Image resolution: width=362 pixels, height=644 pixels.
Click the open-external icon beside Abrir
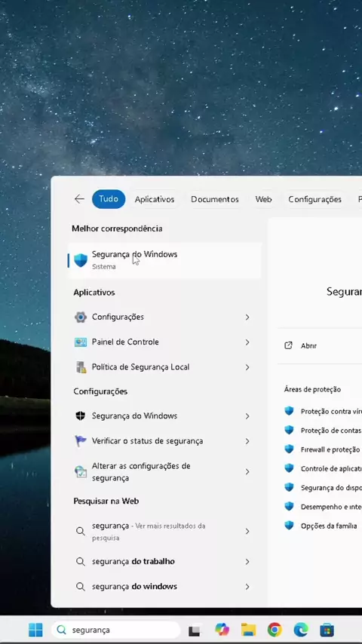[288, 345]
